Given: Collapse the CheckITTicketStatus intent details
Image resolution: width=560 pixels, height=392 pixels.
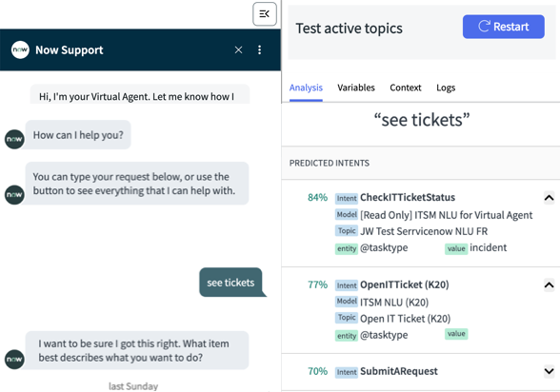Looking at the screenshot, I should click(549, 198).
